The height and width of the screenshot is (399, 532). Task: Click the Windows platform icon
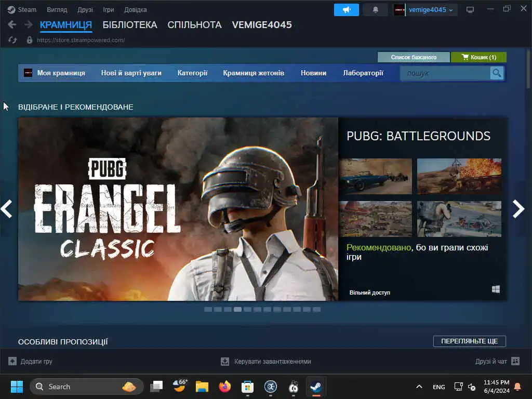pos(496,289)
